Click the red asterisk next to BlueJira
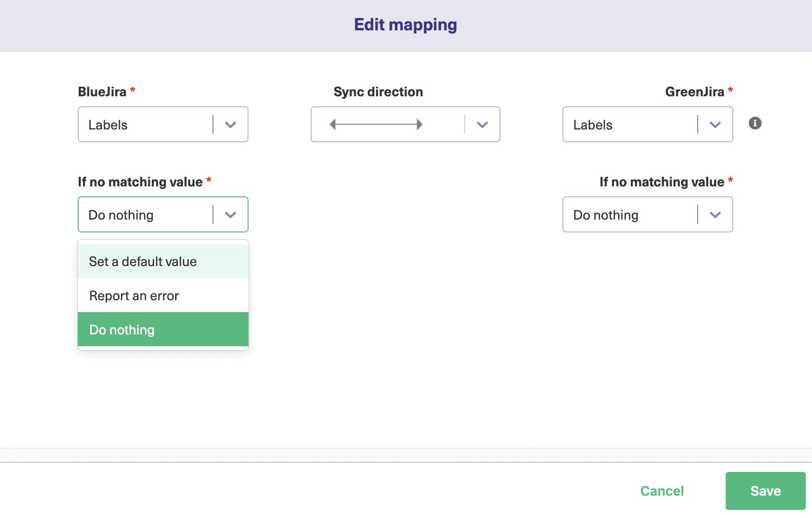 coord(132,90)
